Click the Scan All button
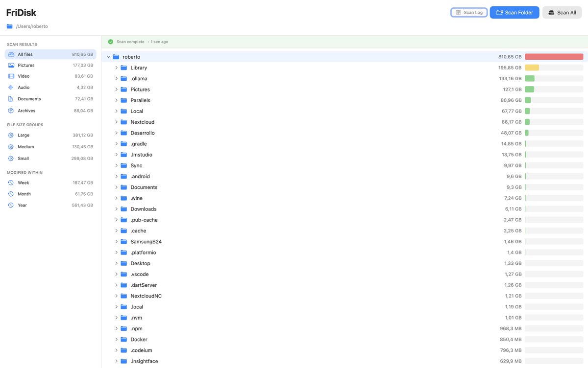588x368 pixels. click(x=562, y=12)
